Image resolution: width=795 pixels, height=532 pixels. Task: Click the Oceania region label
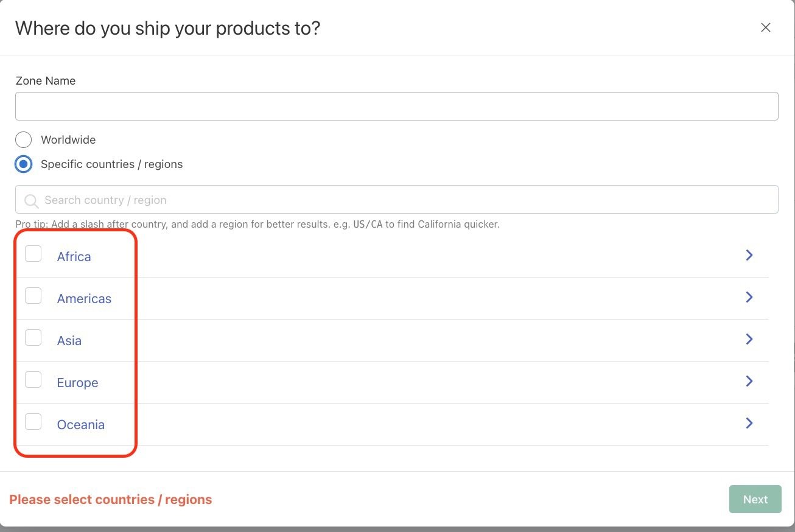click(80, 425)
